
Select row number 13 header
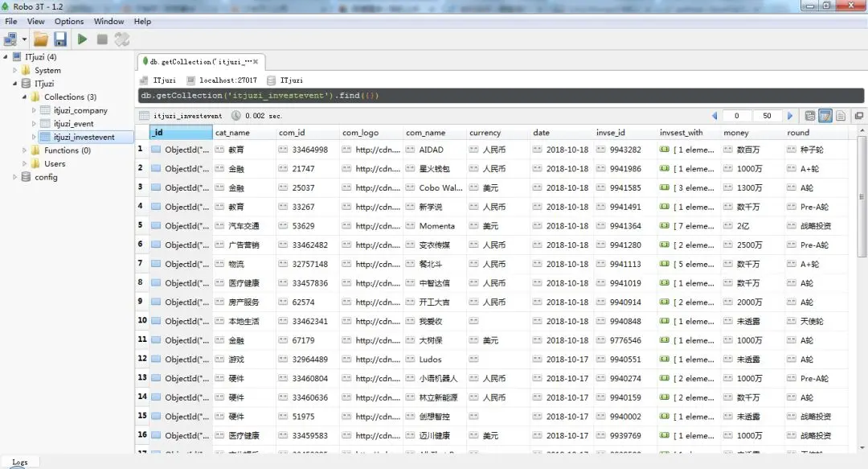[x=142, y=378]
